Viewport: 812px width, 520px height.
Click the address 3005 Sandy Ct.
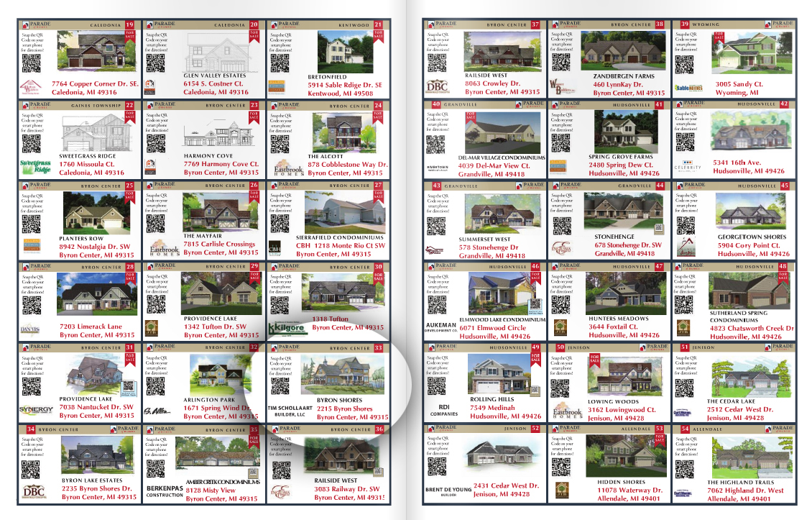739,84
